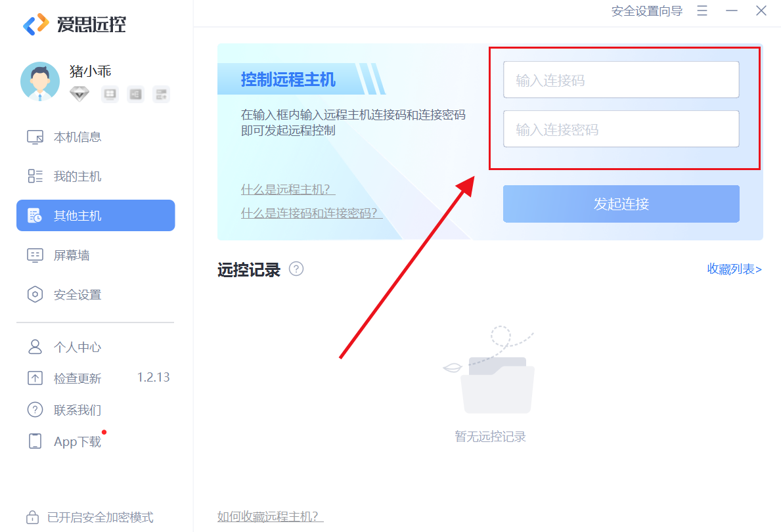Click the 我的主机 list icon
781x532 pixels.
35,176
